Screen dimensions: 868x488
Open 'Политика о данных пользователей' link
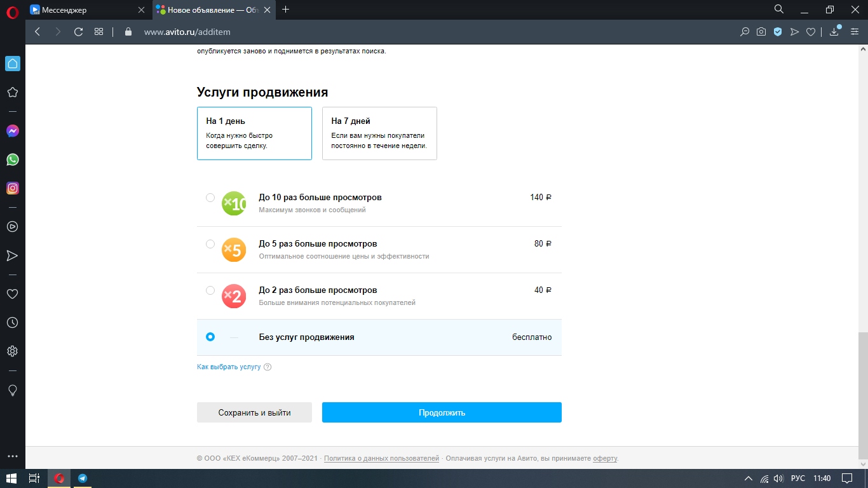click(x=381, y=458)
